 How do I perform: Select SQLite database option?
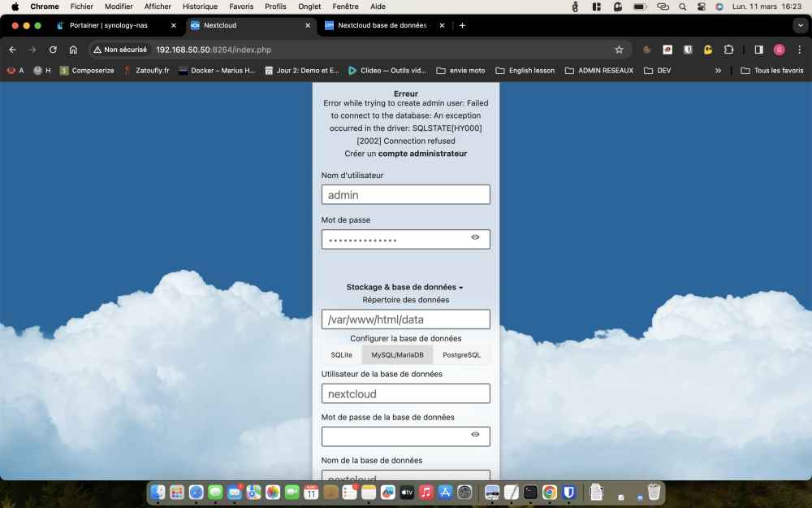click(x=341, y=355)
